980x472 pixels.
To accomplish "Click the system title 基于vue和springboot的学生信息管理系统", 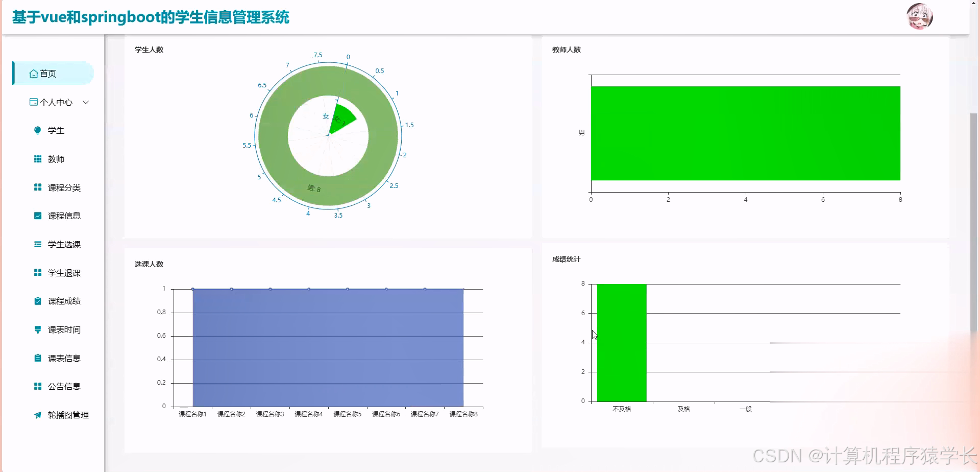I will [x=151, y=17].
